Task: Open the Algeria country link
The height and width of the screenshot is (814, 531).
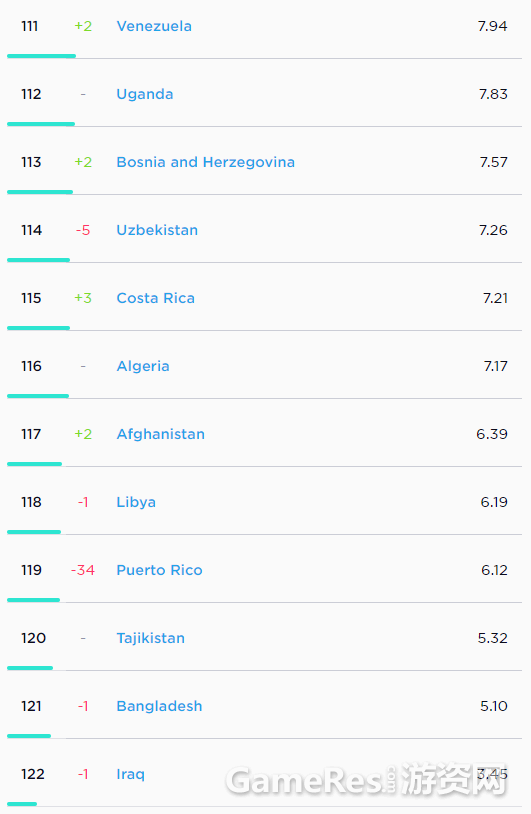Action: [x=143, y=366]
